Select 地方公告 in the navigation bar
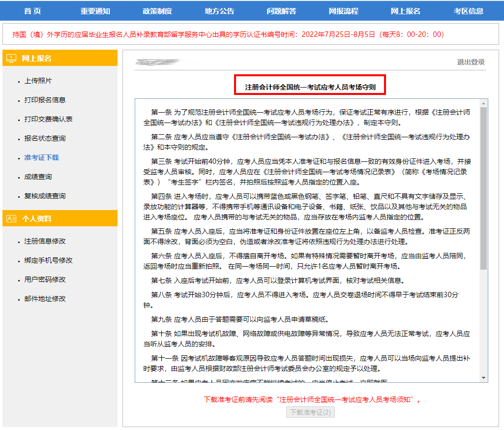This screenshot has height=430, width=504. click(219, 11)
